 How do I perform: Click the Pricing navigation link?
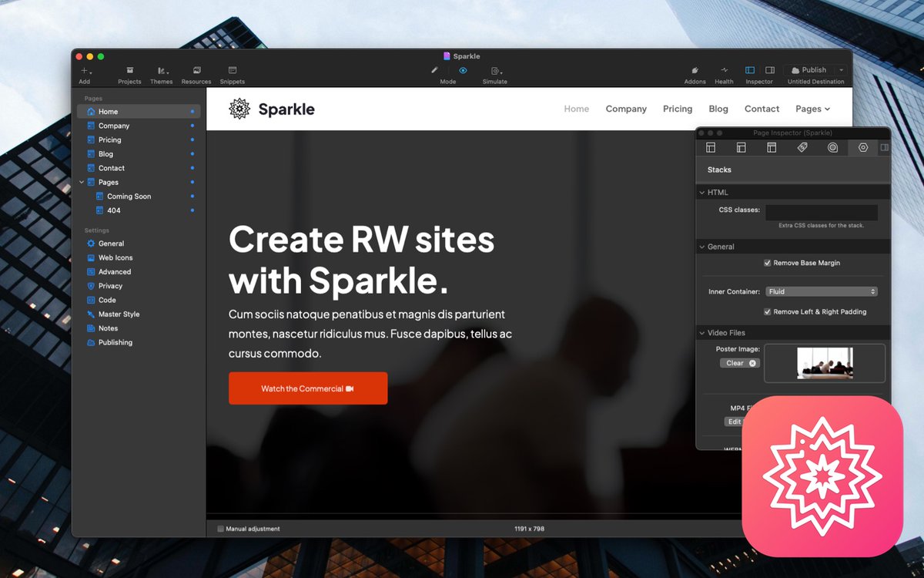pyautogui.click(x=678, y=109)
